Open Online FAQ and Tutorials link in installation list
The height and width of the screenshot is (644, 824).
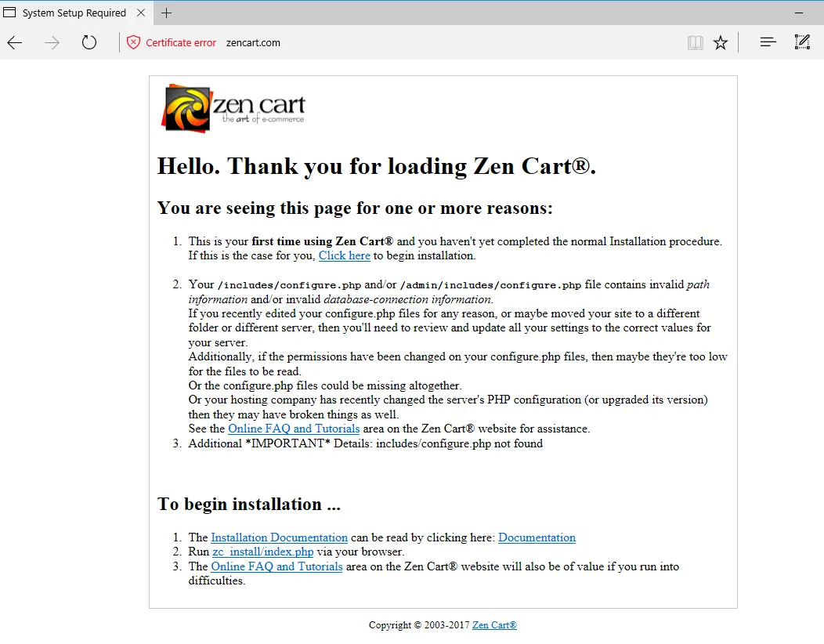276,566
